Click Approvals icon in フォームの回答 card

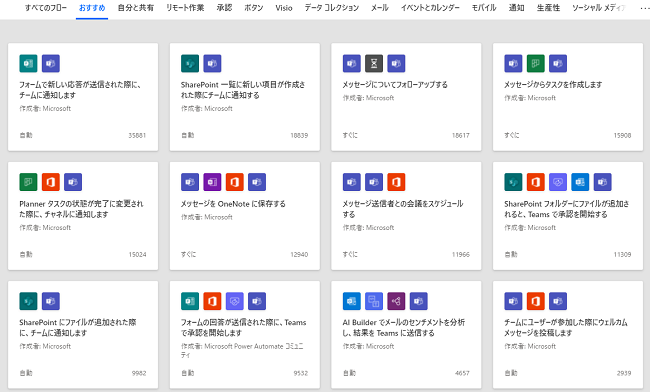pos(235,301)
